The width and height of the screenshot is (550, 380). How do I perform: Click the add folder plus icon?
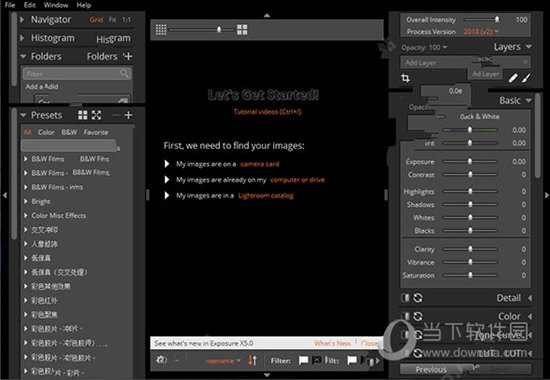[128, 56]
